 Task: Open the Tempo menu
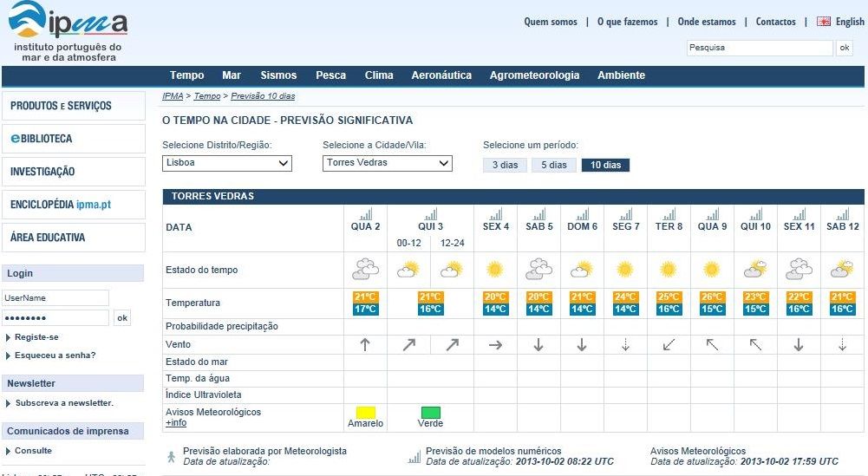coord(187,75)
